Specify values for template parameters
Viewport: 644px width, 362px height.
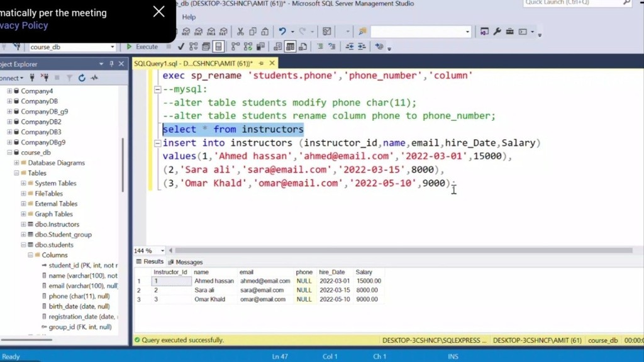coord(379,47)
